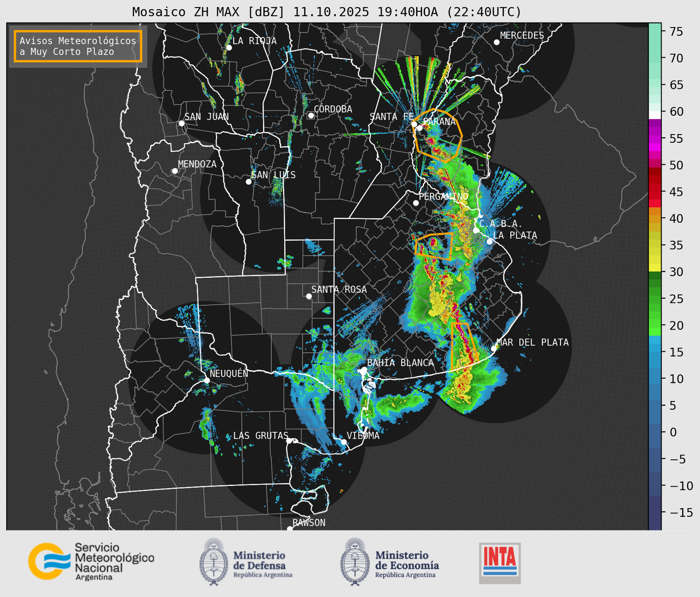Viewport: 700px width, 597px height.
Task: Click the 55 dBZ magenta color band
Action: [x=655, y=139]
